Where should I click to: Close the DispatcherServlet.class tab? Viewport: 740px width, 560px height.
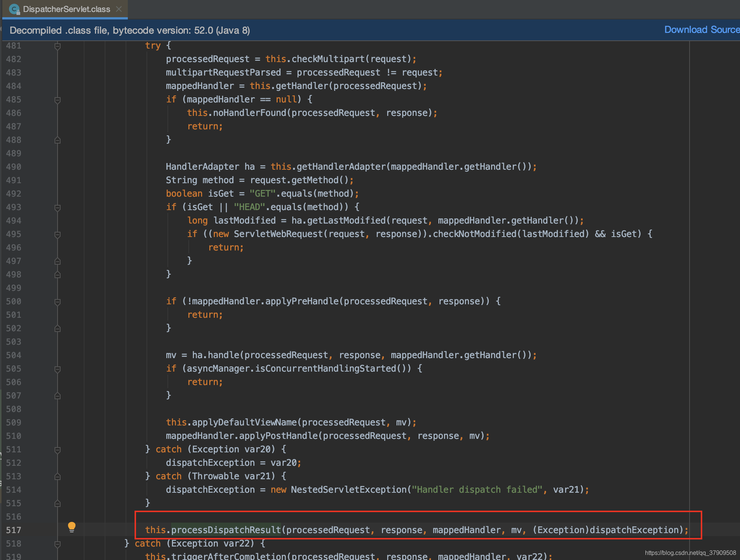[119, 9]
